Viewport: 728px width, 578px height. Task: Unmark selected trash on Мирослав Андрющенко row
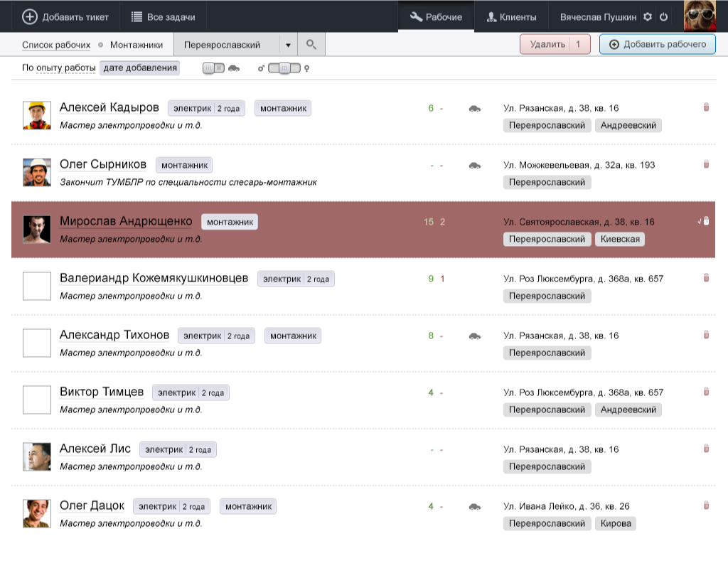705,221
